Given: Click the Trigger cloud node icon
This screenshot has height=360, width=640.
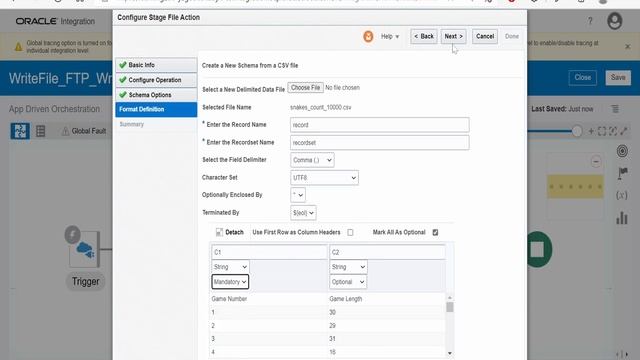Looking at the screenshot, I should [85, 249].
